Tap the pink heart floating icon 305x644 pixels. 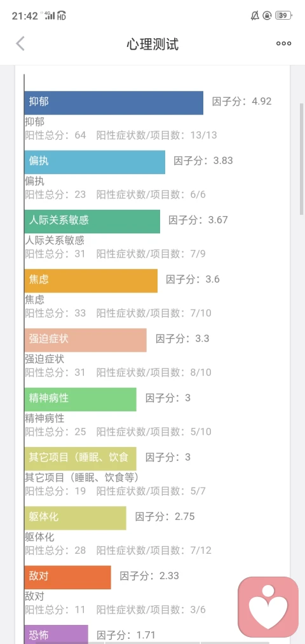(269, 607)
